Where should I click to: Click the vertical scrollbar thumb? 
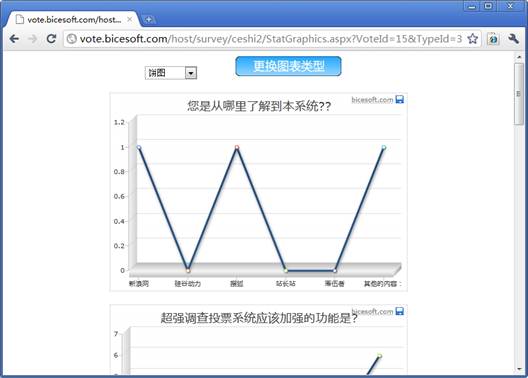tap(519, 94)
